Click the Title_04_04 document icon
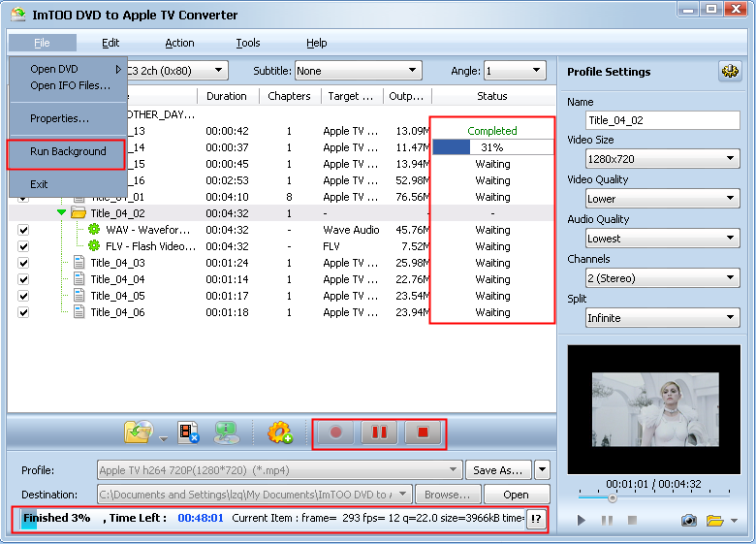756x544 pixels. coord(79,278)
